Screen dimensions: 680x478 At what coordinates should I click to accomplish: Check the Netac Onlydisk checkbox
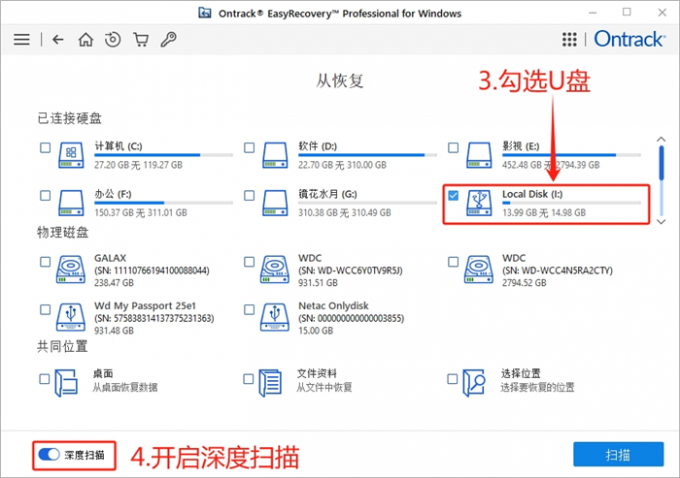(x=249, y=309)
